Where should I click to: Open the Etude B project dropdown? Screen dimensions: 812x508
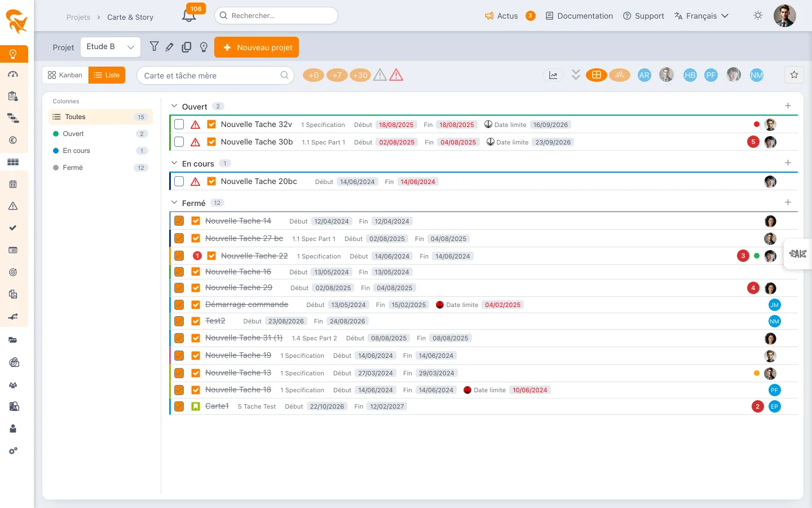[111, 47]
